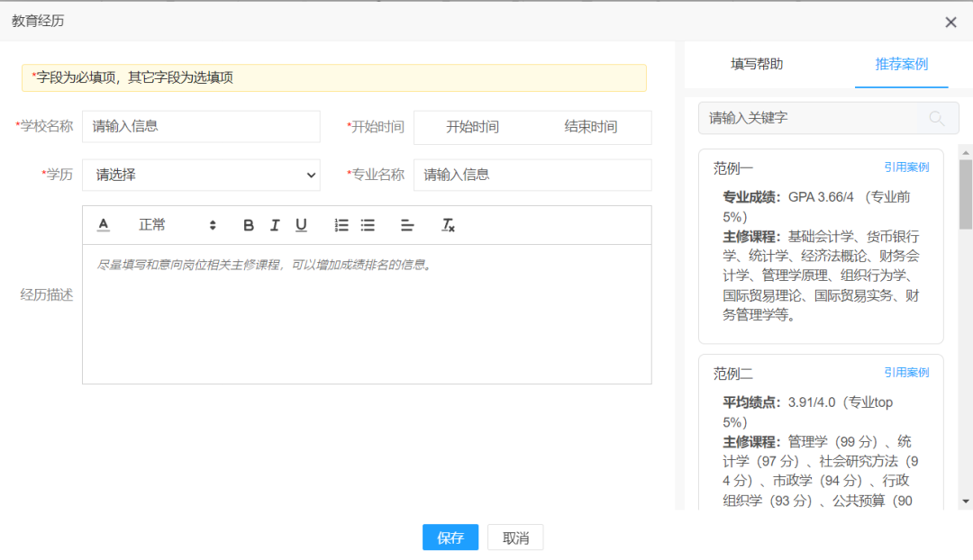The height and width of the screenshot is (560, 973).
Task: Insert a numbered list in the description editor
Action: tap(341, 225)
